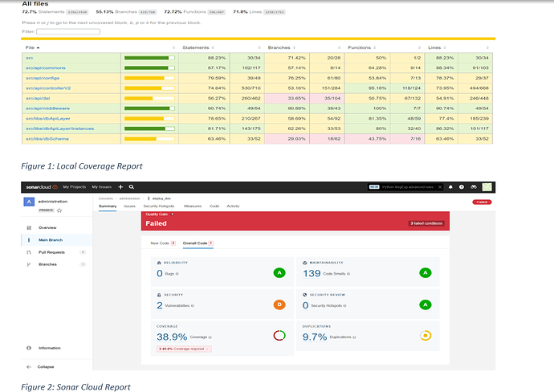The width and height of the screenshot is (554, 392).
Task: Click the plus icon in SonarCloud header
Action: pyautogui.click(x=120, y=187)
